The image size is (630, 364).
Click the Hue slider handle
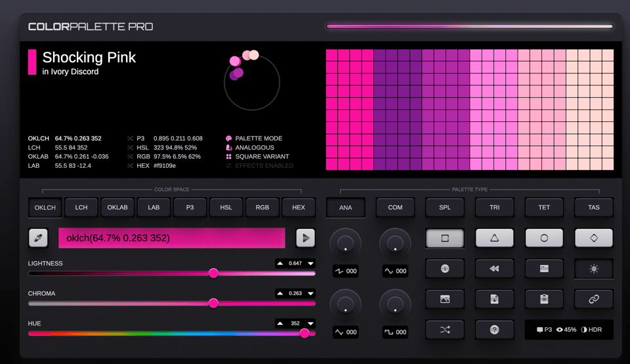click(x=304, y=333)
